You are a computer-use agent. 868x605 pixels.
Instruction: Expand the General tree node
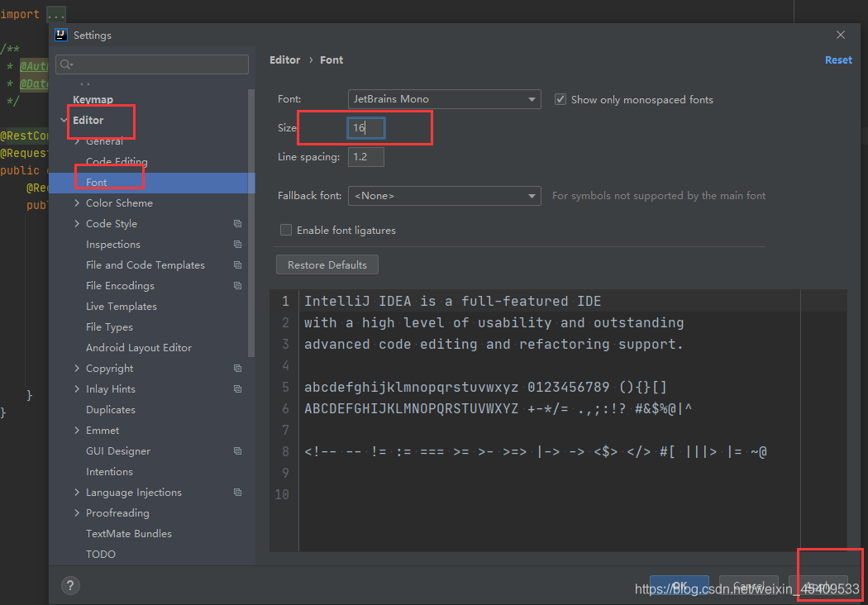click(77, 141)
